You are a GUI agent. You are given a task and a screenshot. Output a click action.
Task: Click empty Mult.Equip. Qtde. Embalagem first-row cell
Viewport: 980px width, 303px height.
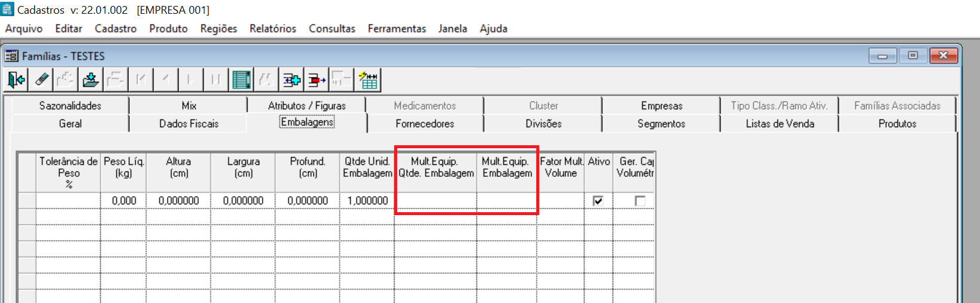coord(436,201)
